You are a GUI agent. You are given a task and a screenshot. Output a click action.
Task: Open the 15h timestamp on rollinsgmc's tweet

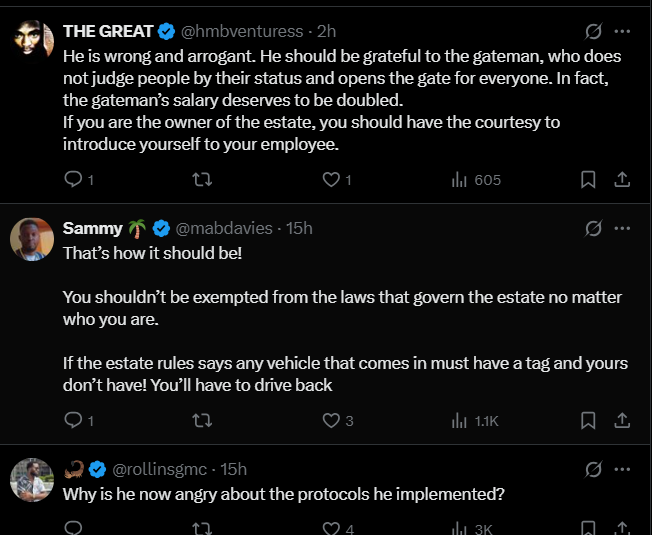pos(233,469)
